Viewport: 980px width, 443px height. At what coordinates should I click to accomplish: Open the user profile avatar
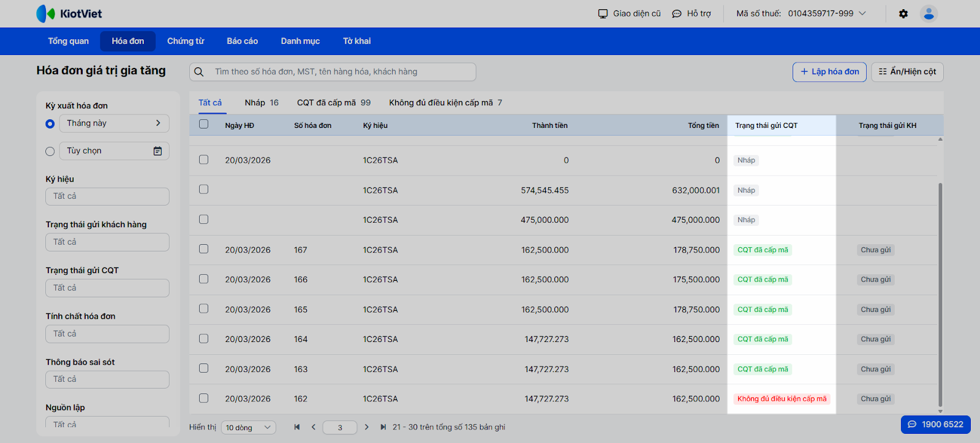pyautogui.click(x=929, y=13)
